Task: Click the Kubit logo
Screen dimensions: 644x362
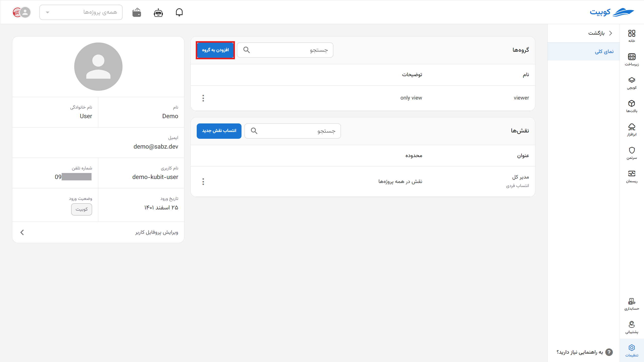Action: tap(612, 12)
